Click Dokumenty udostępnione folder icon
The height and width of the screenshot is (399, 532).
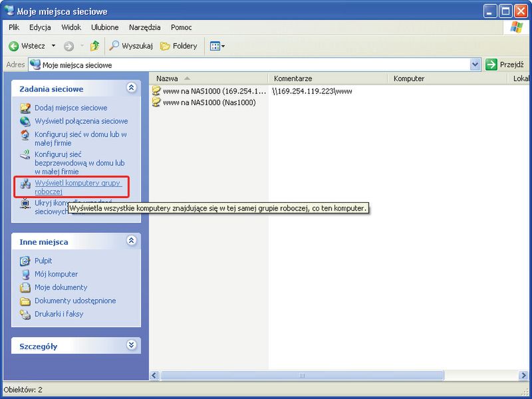25,301
